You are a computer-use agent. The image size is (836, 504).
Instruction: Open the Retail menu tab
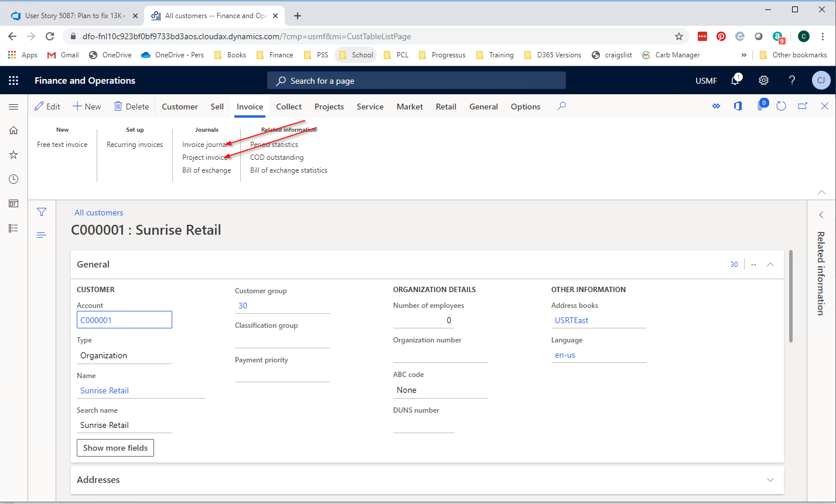coord(446,107)
